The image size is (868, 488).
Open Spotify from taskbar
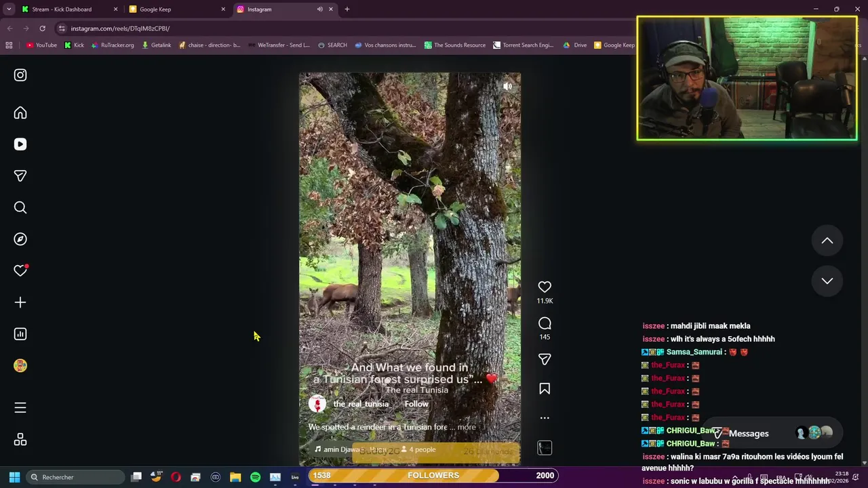click(x=255, y=477)
